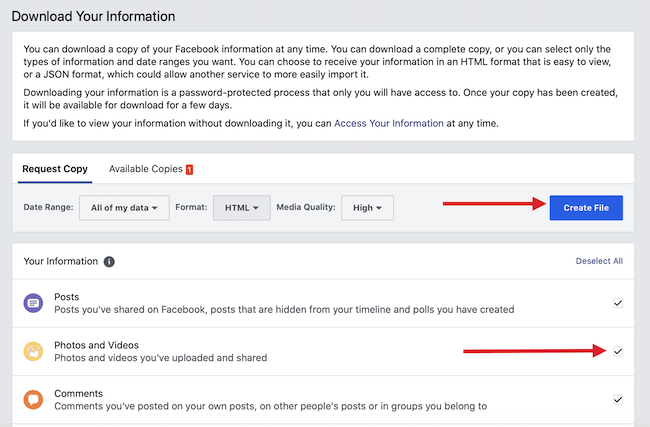Select the Photos and Videos row title
This screenshot has height=427, width=650.
[x=97, y=345]
